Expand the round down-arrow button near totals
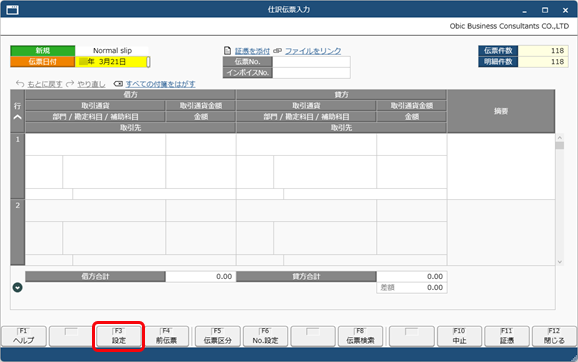Screen dimensions: 578x362 (x=17, y=287)
